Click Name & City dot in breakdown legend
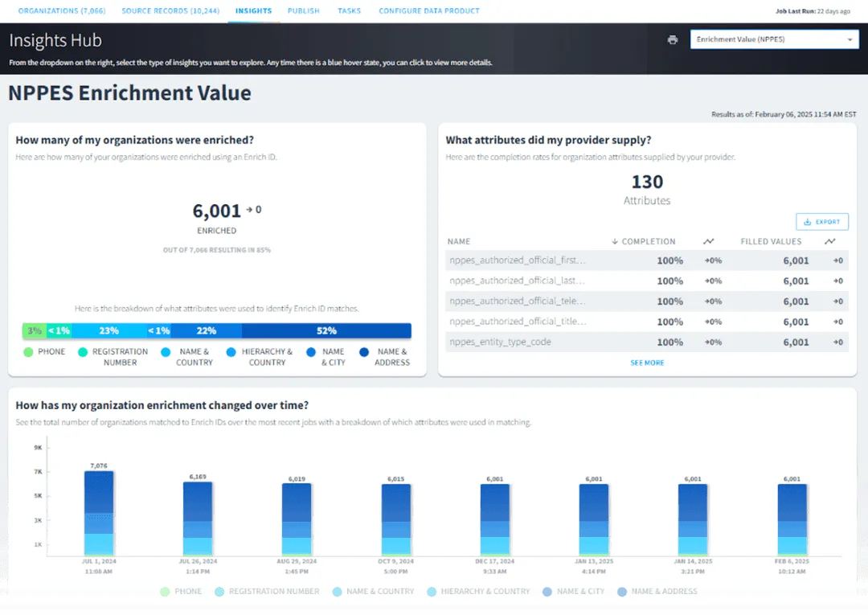 point(311,352)
